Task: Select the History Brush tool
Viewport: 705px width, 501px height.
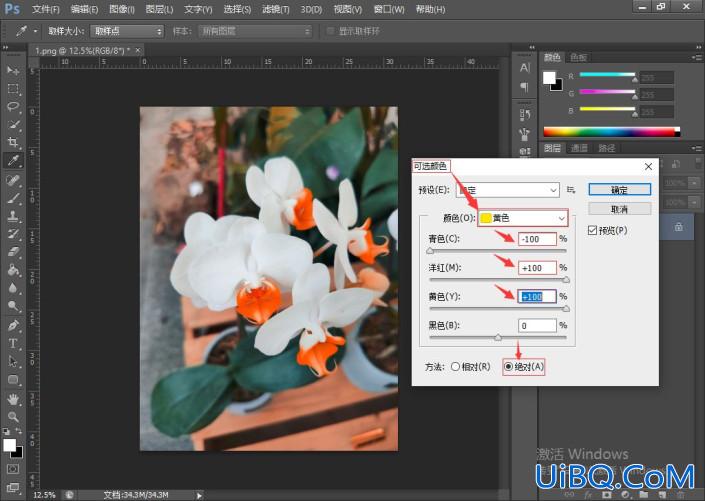Action: click(x=13, y=234)
